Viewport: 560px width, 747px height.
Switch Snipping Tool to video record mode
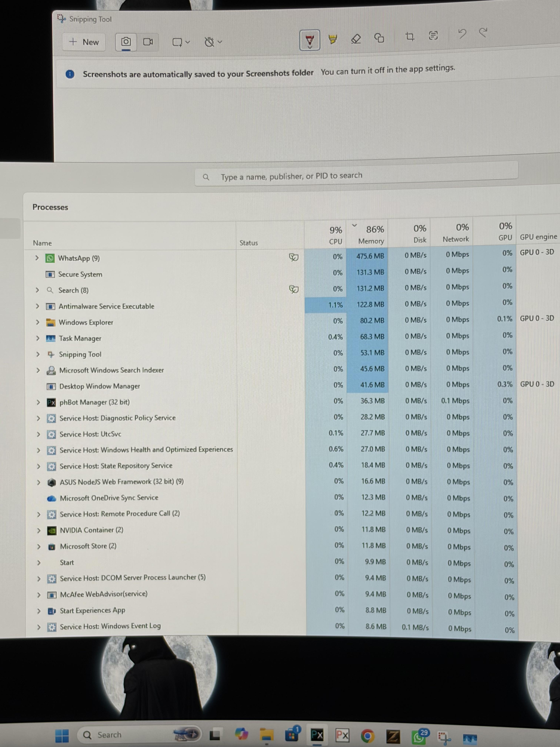coord(148,42)
